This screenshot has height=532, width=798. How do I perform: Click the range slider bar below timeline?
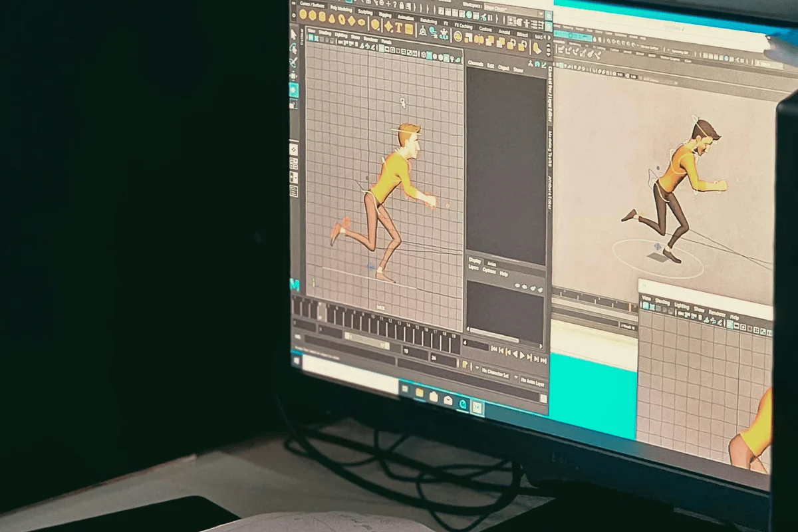[x=367, y=340]
